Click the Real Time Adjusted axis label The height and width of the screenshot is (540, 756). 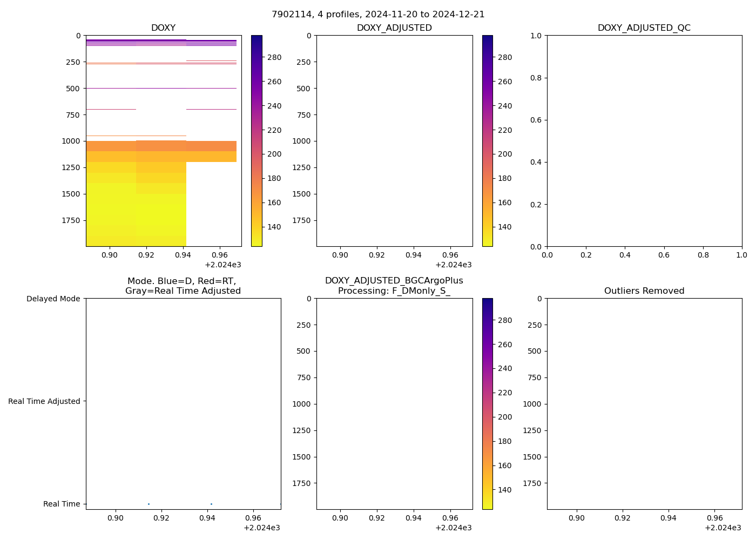coord(44,401)
